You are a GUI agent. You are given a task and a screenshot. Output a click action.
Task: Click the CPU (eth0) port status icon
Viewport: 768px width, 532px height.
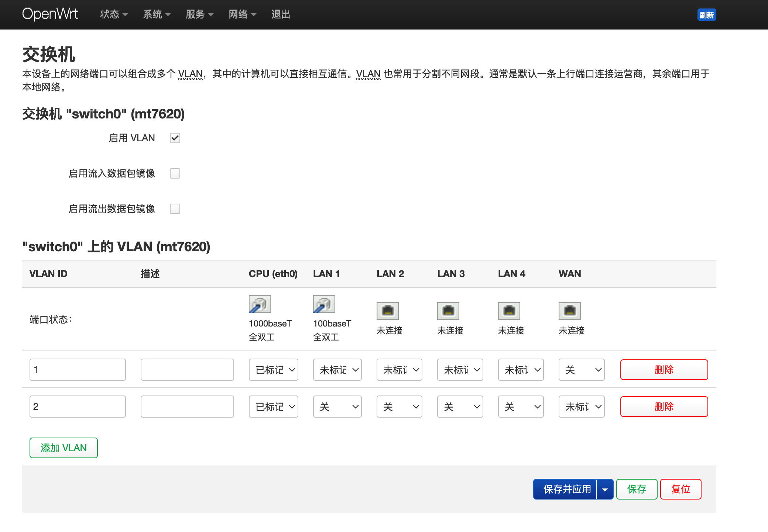[x=260, y=304]
